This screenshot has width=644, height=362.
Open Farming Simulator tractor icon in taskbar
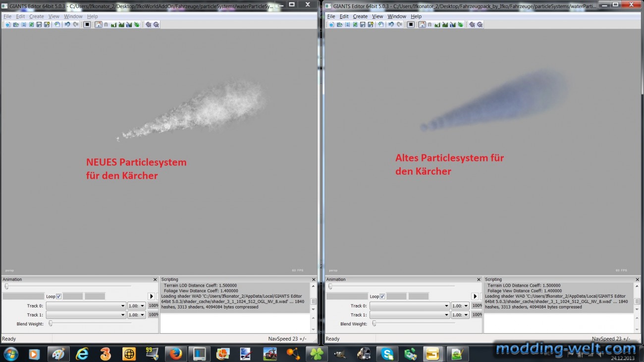[x=269, y=354]
